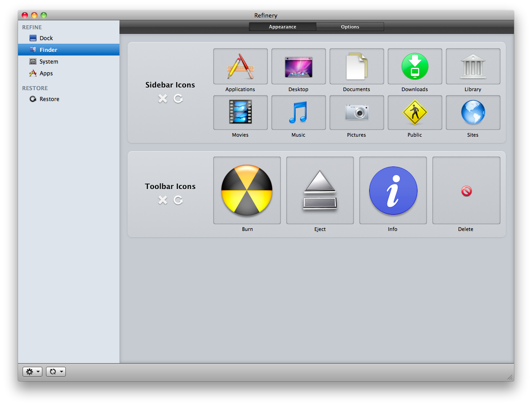The image size is (532, 406).
Task: Clear the Toolbar Icons with the X button
Action: click(163, 200)
